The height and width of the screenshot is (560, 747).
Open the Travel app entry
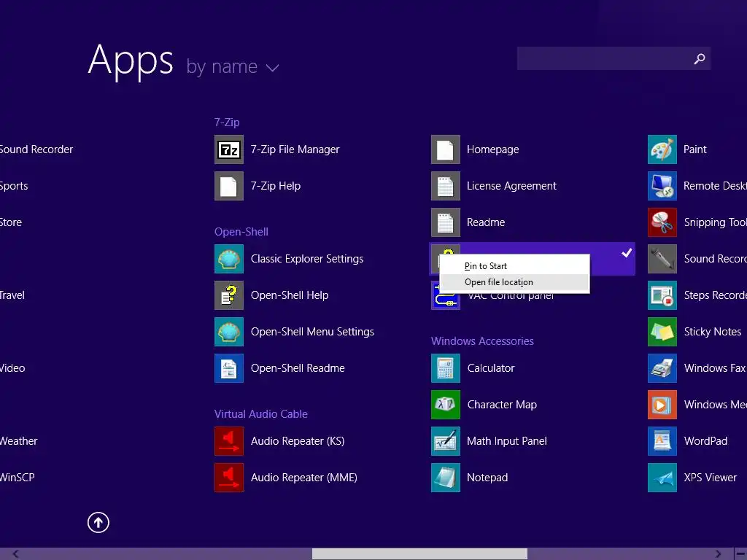pyautogui.click(x=12, y=295)
